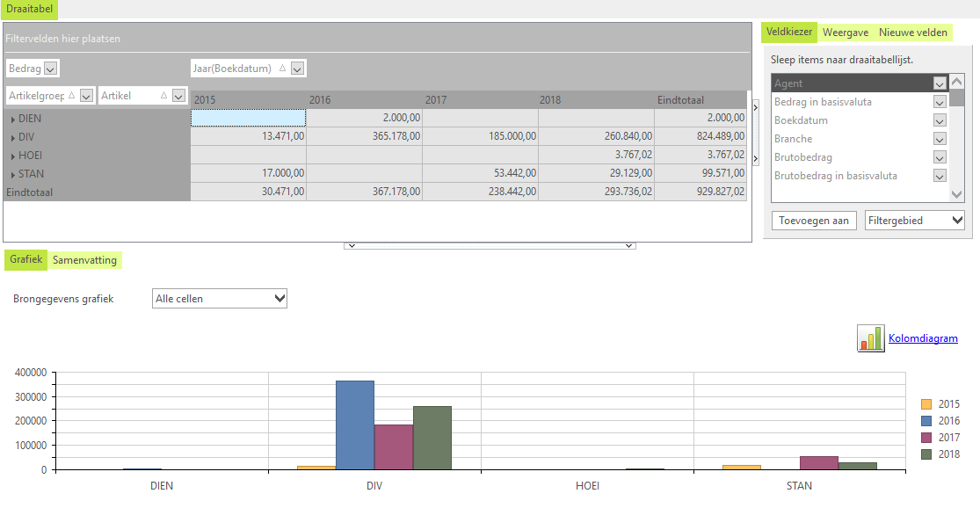The image size is (980, 508).
Task: Click scroll-down arrow of the field list
Action: coord(957,194)
